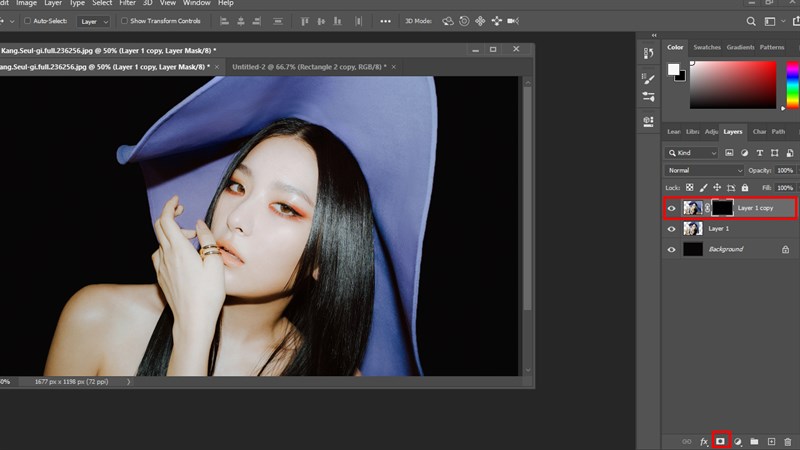This screenshot has height=450, width=800.
Task: Click the create new layer icon
Action: tap(771, 441)
